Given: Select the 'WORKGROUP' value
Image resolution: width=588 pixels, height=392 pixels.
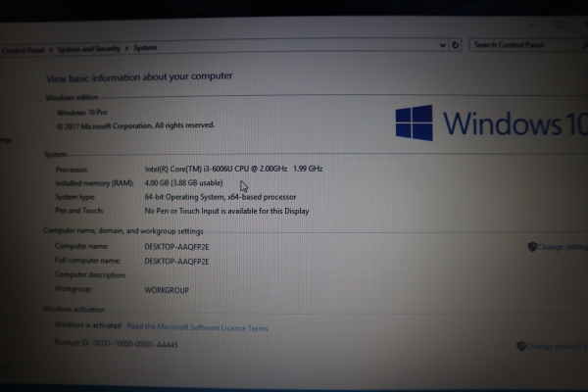Looking at the screenshot, I should click(x=167, y=290).
